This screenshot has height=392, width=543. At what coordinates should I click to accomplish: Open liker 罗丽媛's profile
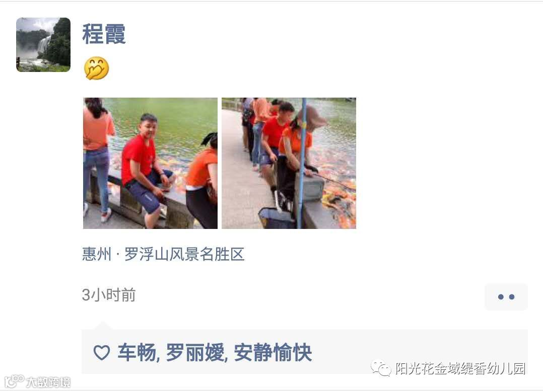(x=195, y=353)
